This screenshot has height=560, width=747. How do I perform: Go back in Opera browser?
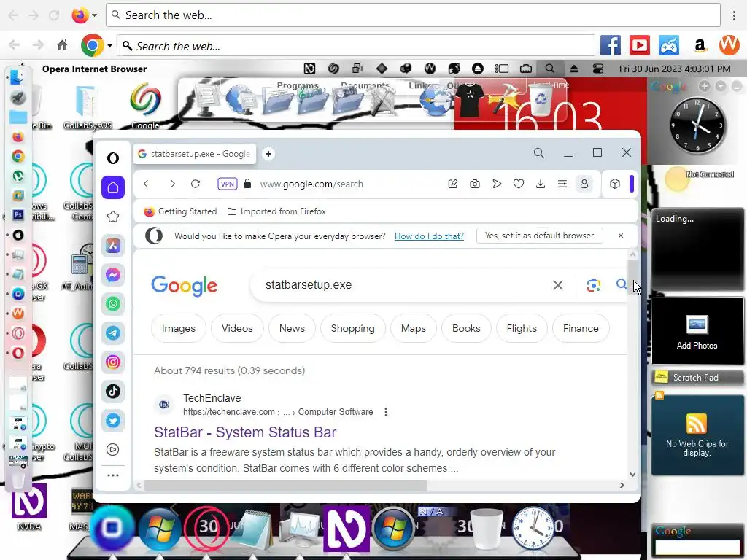click(x=146, y=184)
